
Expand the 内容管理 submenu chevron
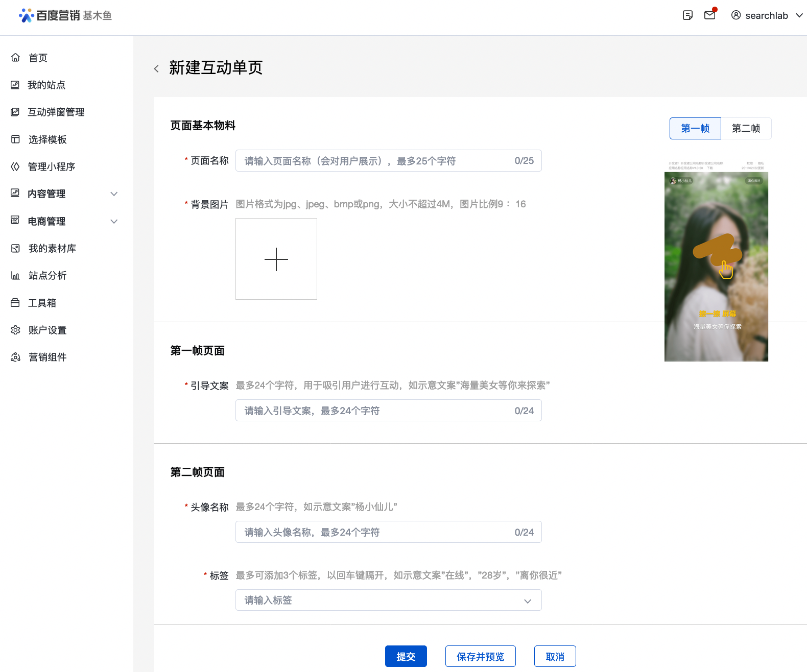click(114, 194)
